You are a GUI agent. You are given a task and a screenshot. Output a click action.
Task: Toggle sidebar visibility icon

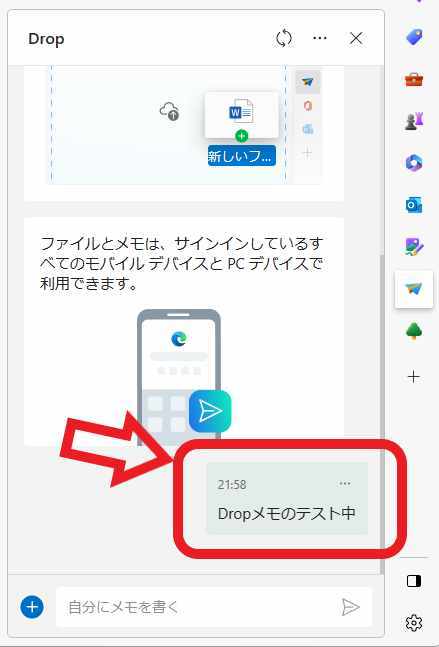(x=414, y=581)
